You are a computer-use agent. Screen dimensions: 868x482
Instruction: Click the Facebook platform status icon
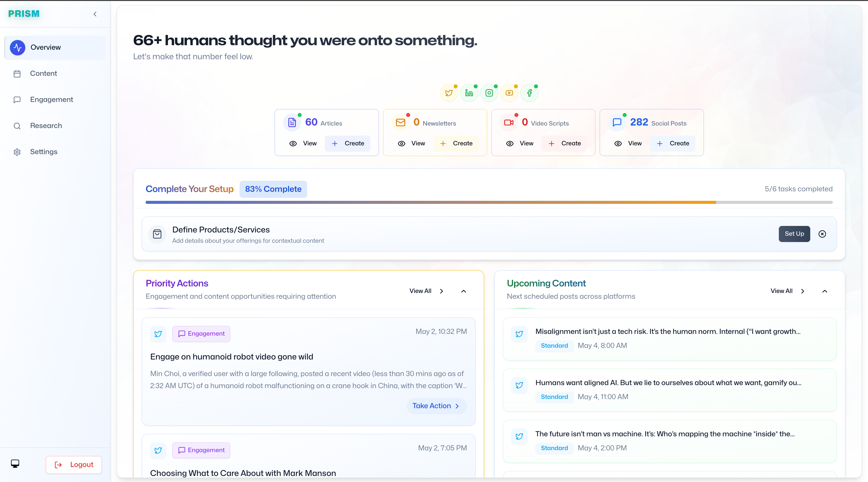(x=529, y=93)
